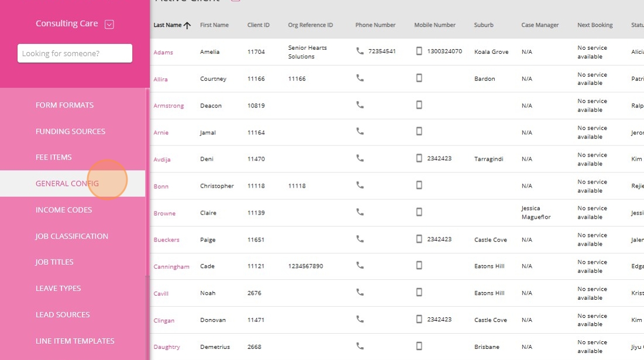The height and width of the screenshot is (360, 644).
Task: Click mobile icon in Browne row
Action: click(419, 212)
